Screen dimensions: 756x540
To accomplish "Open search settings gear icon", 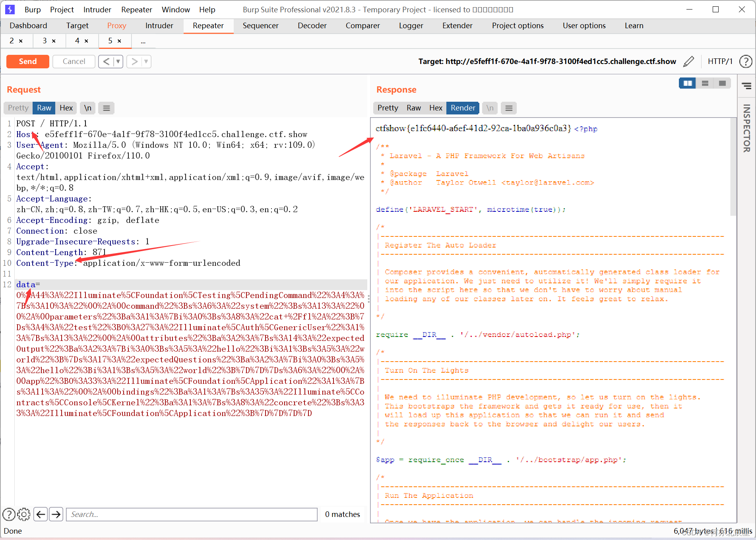I will click(x=24, y=514).
